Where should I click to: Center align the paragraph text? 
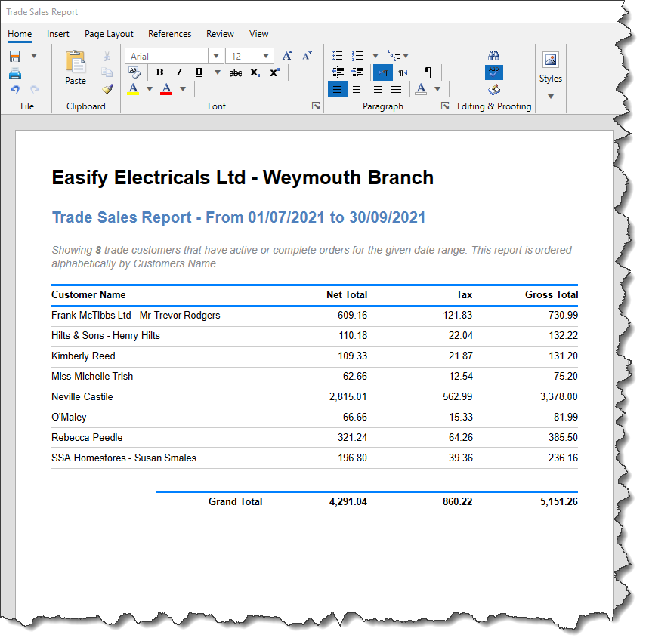[x=357, y=89]
